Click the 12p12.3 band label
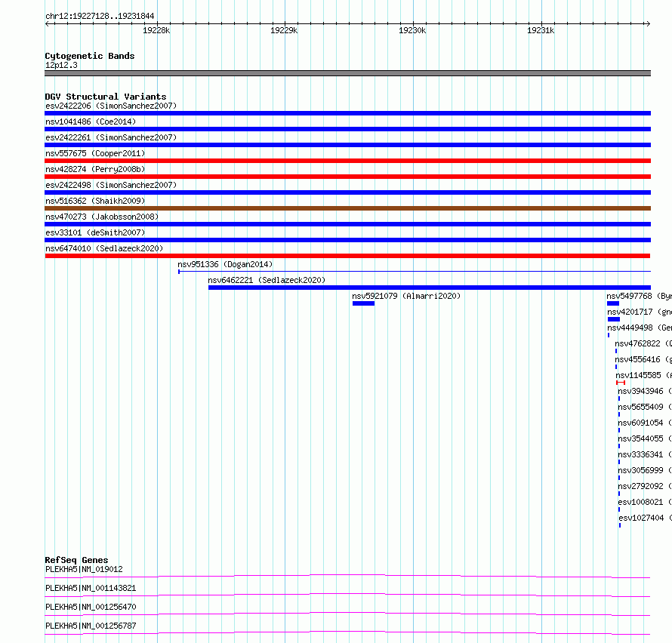This screenshot has width=672, height=643. (x=61, y=65)
